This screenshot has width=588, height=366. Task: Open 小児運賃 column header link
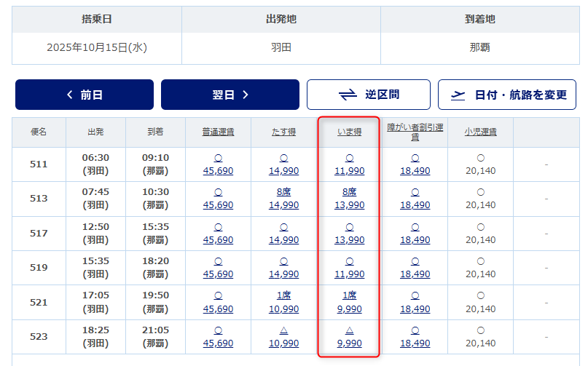click(x=481, y=132)
